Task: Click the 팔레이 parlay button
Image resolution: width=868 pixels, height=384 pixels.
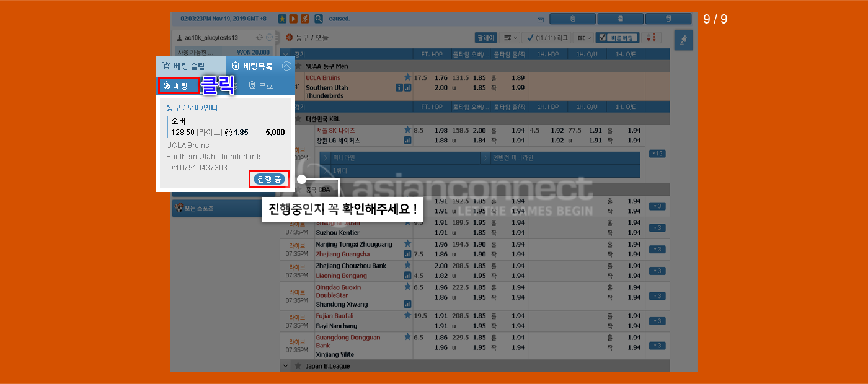Action: (x=485, y=38)
